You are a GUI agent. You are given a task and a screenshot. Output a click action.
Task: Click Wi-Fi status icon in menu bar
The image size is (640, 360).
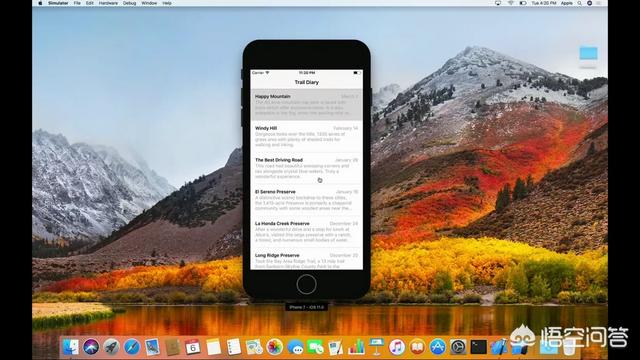[510, 3]
